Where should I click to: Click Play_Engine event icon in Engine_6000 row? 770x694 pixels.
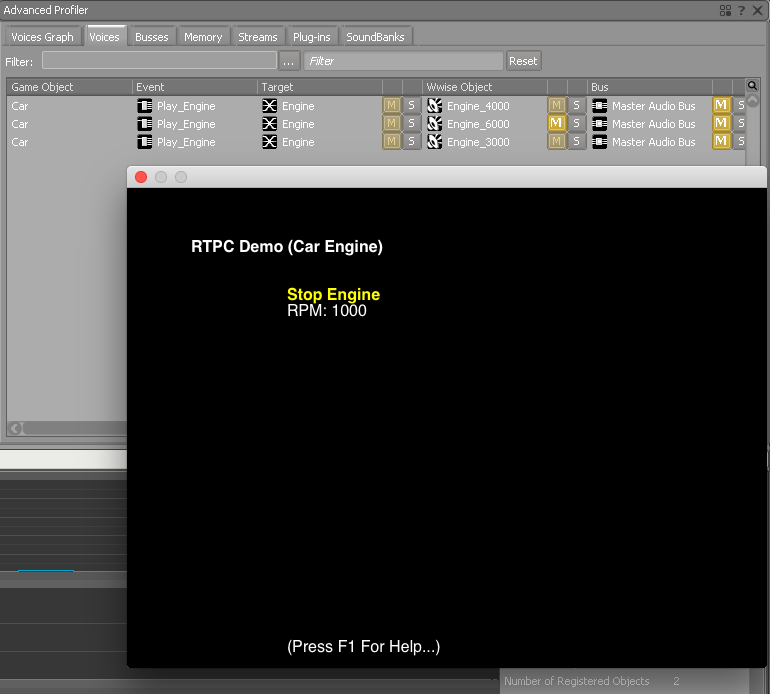[144, 124]
